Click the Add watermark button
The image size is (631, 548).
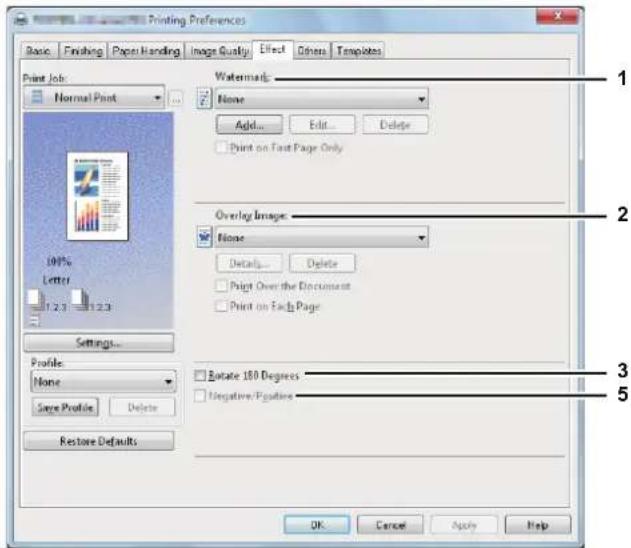pos(249,125)
